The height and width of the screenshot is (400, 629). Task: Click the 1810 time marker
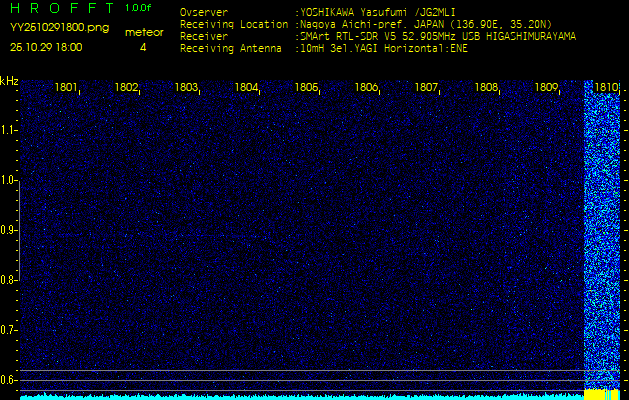[606, 87]
